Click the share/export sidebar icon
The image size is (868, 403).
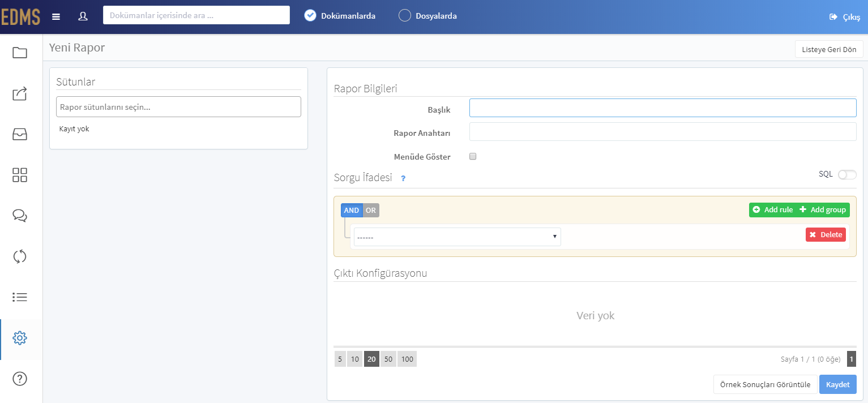click(x=20, y=93)
